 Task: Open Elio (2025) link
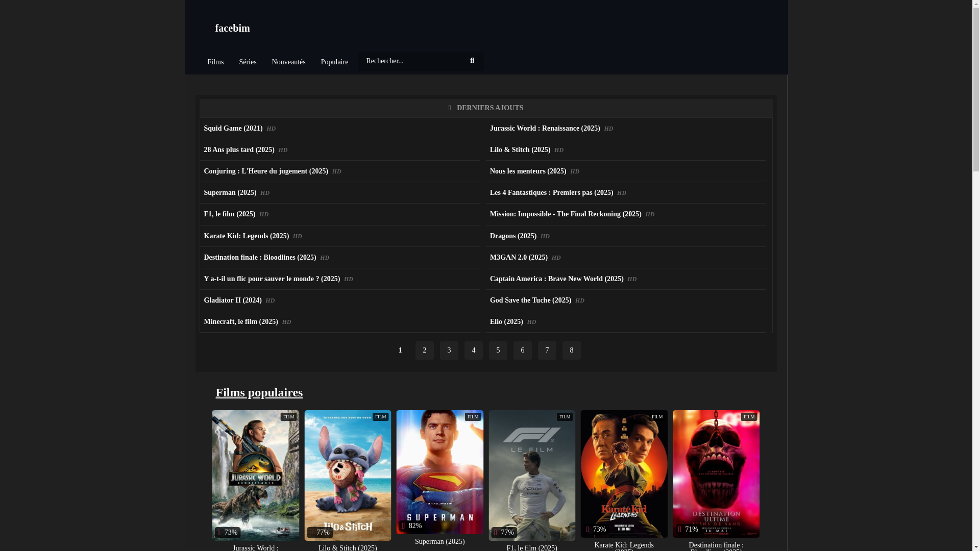pos(506,322)
